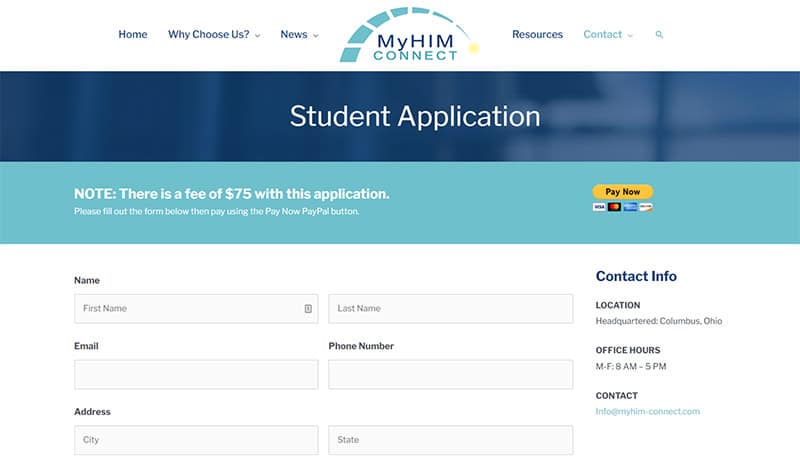This screenshot has height=469, width=800.
Task: Focus the First Name field
Action: 190,309
